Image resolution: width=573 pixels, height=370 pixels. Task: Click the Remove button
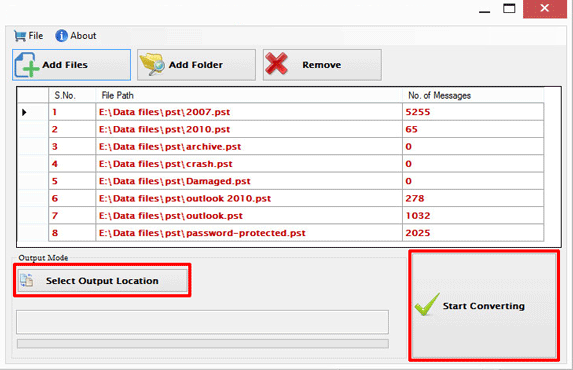click(322, 65)
